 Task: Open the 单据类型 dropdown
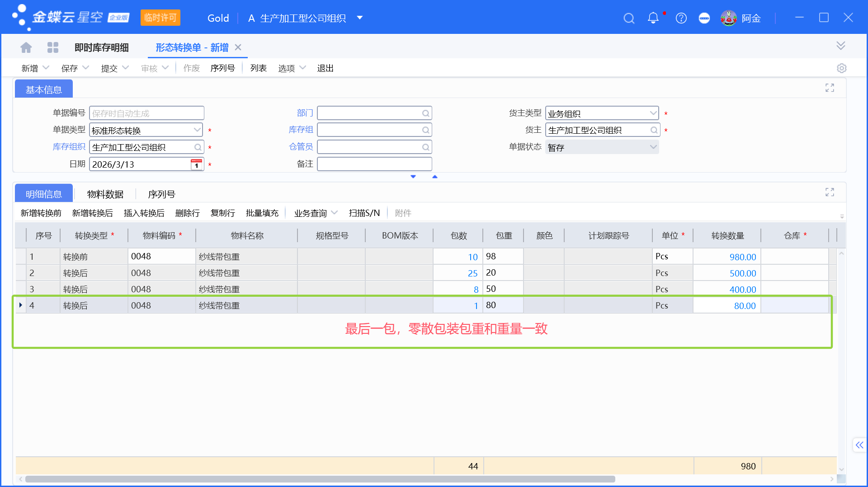coord(197,130)
